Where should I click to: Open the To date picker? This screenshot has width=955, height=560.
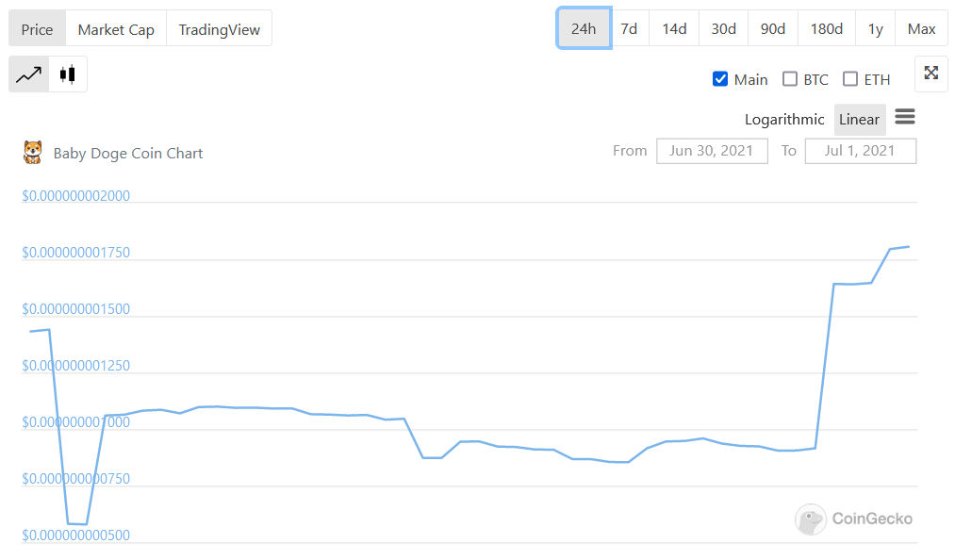[x=860, y=150]
